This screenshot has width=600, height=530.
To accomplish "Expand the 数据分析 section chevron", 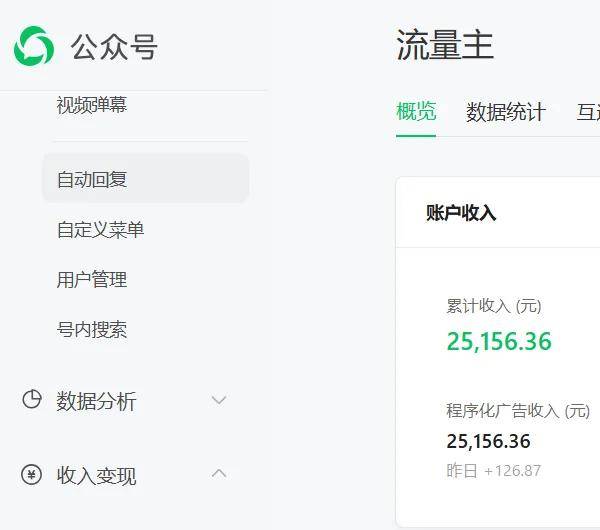I will (x=219, y=401).
